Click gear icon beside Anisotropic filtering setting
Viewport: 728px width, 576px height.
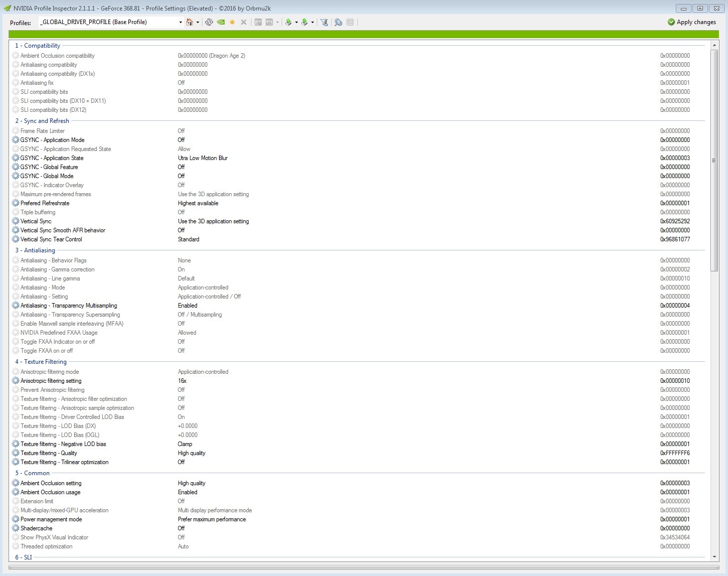(16, 381)
